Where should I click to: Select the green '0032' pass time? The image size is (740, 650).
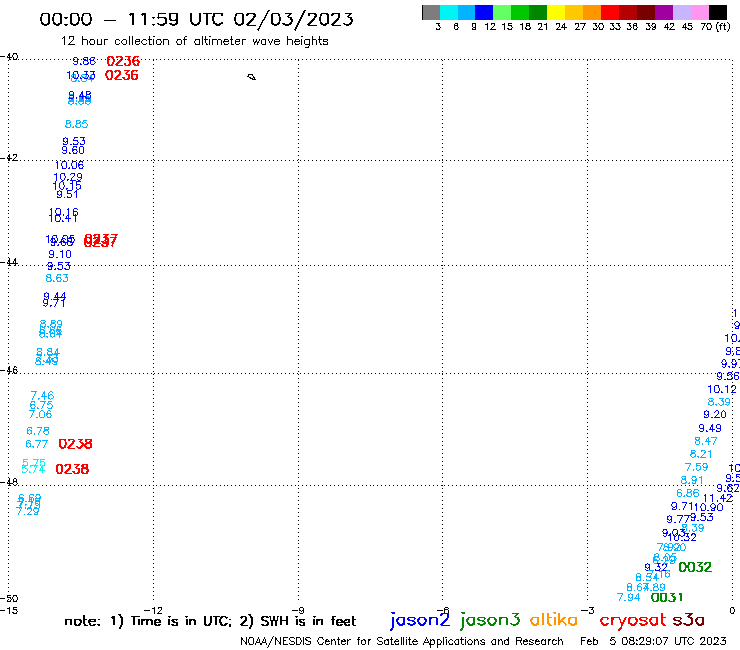[695, 567]
